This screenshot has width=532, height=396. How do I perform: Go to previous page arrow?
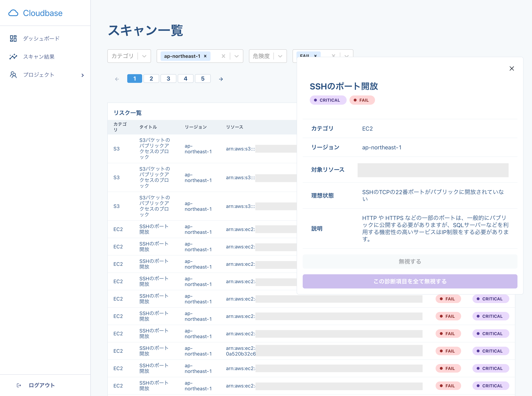click(x=117, y=79)
